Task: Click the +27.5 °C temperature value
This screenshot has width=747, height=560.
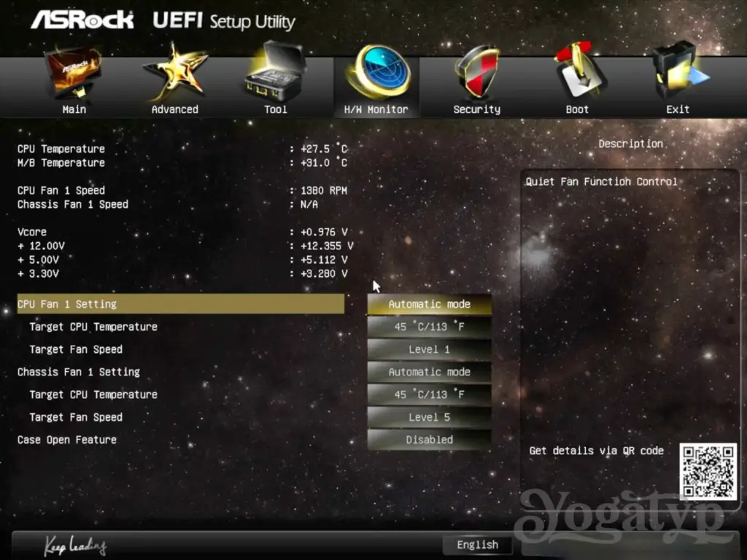Action: coord(324,149)
